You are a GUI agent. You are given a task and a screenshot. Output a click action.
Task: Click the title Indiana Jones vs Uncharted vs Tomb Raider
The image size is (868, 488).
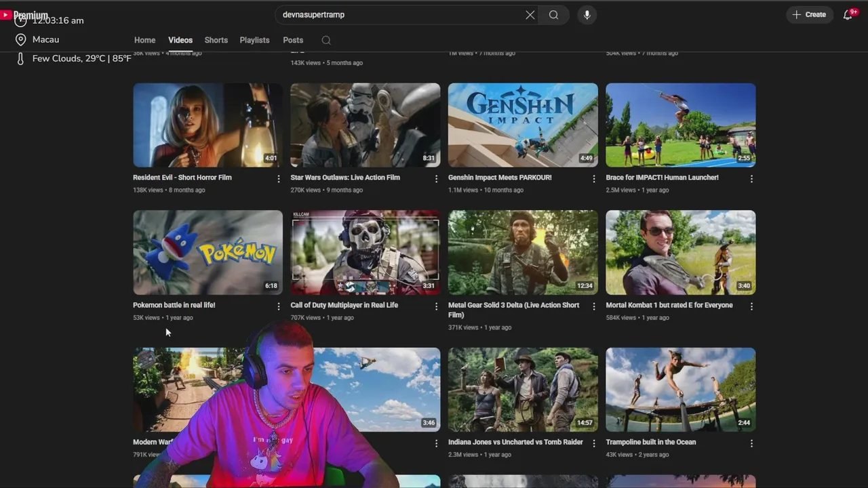(x=515, y=442)
